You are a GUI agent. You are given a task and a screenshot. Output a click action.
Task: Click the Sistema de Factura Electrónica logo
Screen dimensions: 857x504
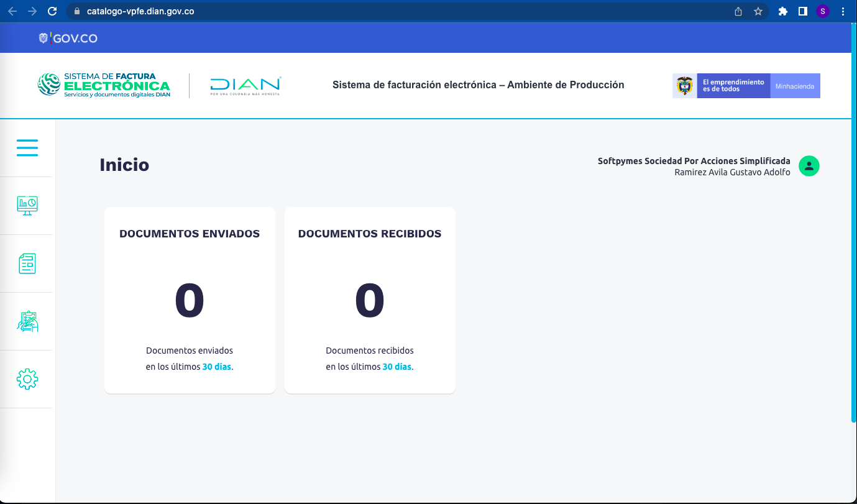coord(104,85)
